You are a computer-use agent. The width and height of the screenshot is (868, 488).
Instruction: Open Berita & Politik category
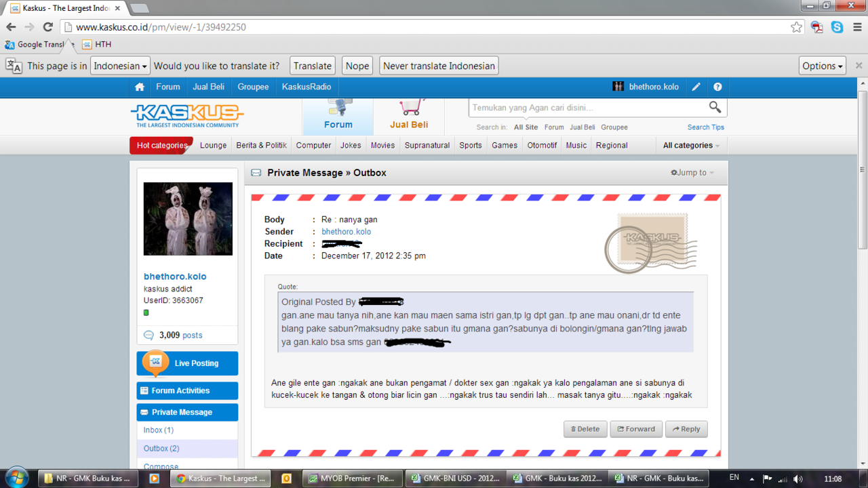pyautogui.click(x=261, y=145)
